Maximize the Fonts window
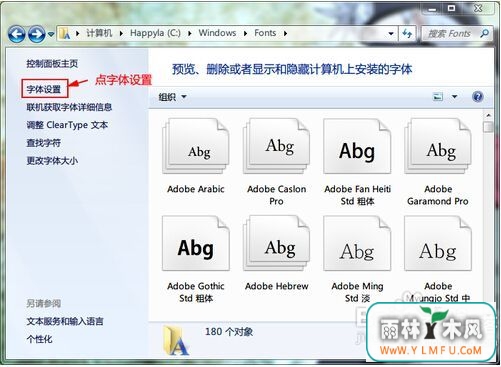The image size is (501, 367). [x=451, y=9]
